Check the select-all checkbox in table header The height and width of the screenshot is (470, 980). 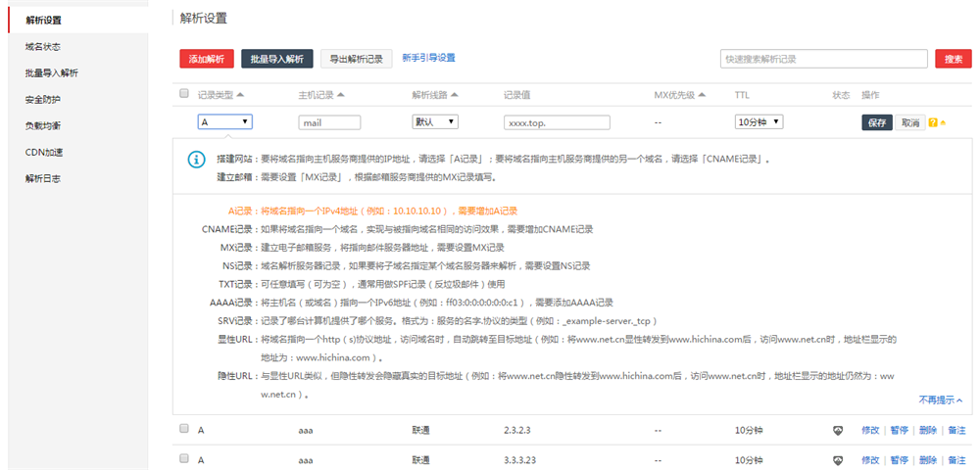tap(184, 94)
